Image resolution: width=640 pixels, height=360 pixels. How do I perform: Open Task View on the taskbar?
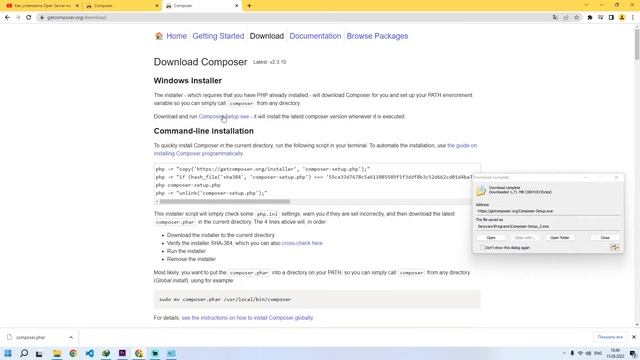[39, 353]
